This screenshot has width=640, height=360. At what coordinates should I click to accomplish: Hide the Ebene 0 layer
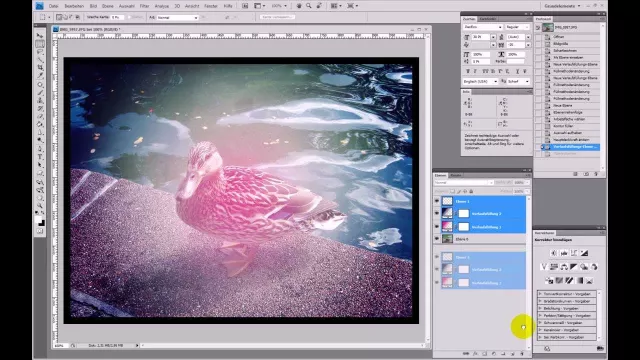pyautogui.click(x=437, y=239)
